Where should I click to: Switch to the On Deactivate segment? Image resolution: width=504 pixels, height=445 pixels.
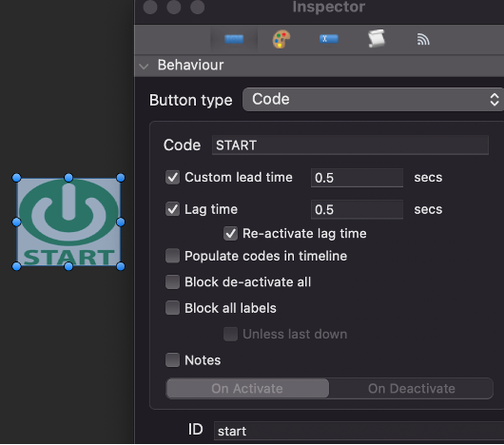(411, 389)
